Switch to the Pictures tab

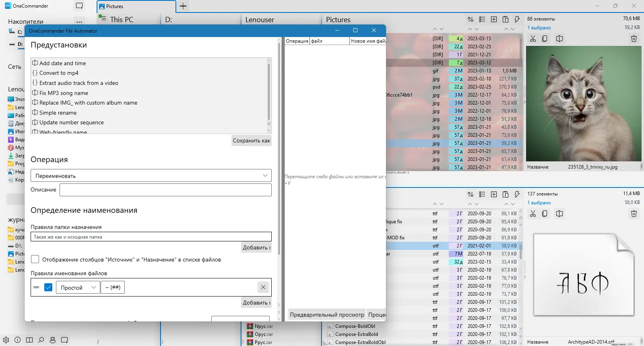coord(136,6)
